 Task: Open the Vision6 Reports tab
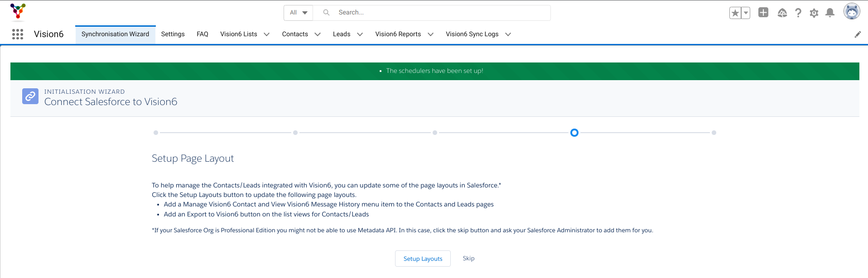click(x=398, y=34)
